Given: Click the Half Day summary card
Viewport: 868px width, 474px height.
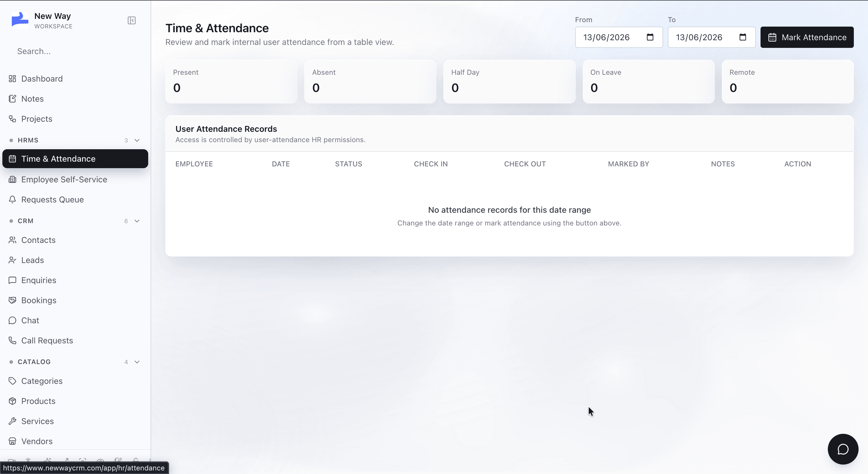Looking at the screenshot, I should pyautogui.click(x=510, y=82).
